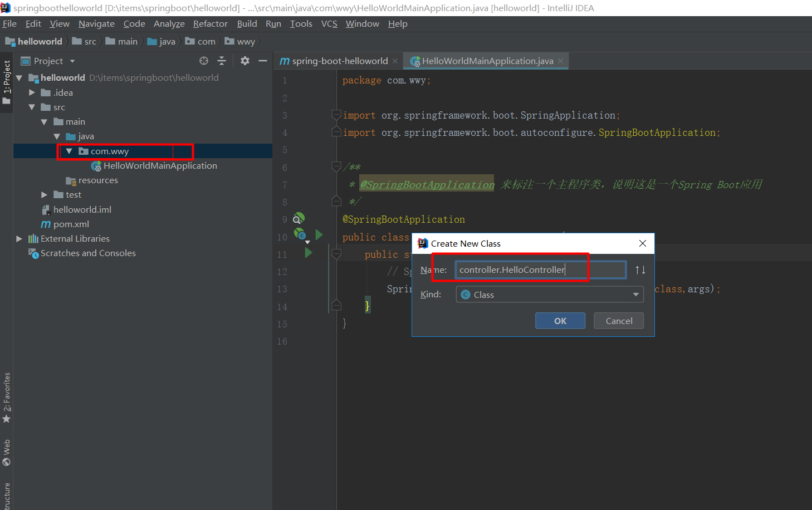Click fold marker at Javadoc line 6
This screenshot has width=812, height=510.
(336, 166)
